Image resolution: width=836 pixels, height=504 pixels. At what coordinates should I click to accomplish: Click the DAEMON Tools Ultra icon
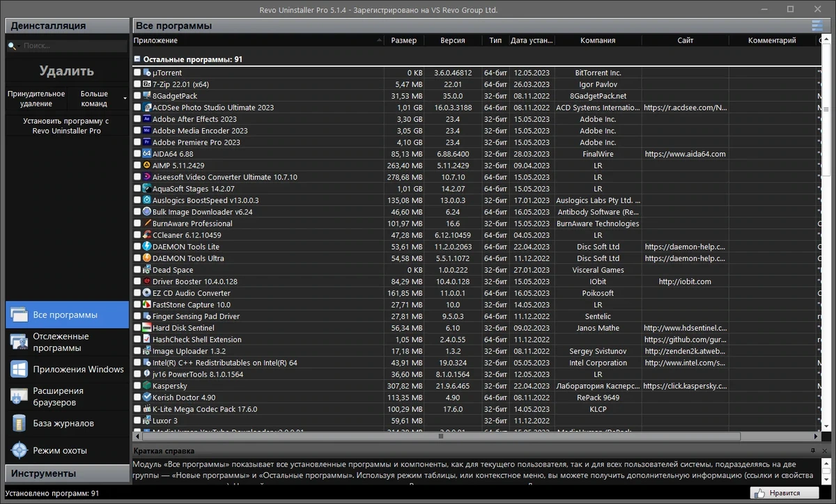[x=147, y=258]
